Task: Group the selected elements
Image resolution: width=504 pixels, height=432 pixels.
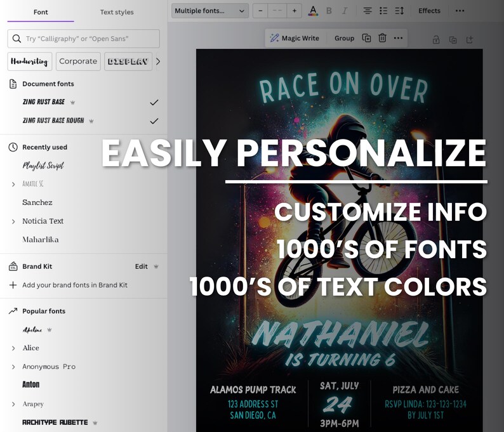Action: pos(344,38)
